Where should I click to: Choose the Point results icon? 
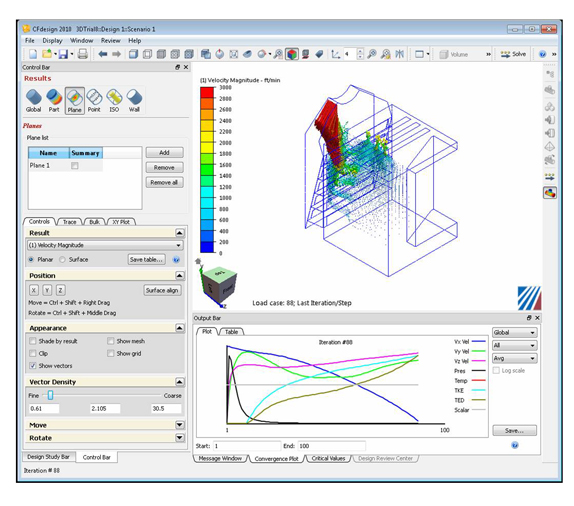tap(94, 101)
